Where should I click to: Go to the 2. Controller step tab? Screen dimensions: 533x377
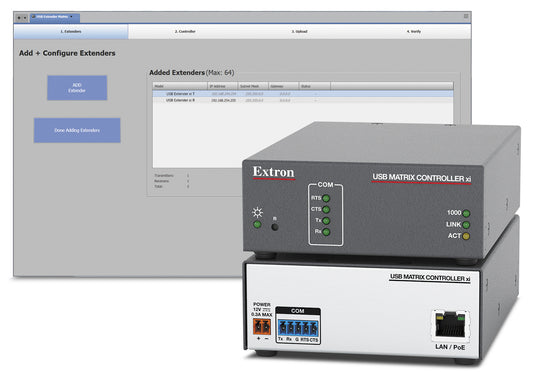click(185, 32)
